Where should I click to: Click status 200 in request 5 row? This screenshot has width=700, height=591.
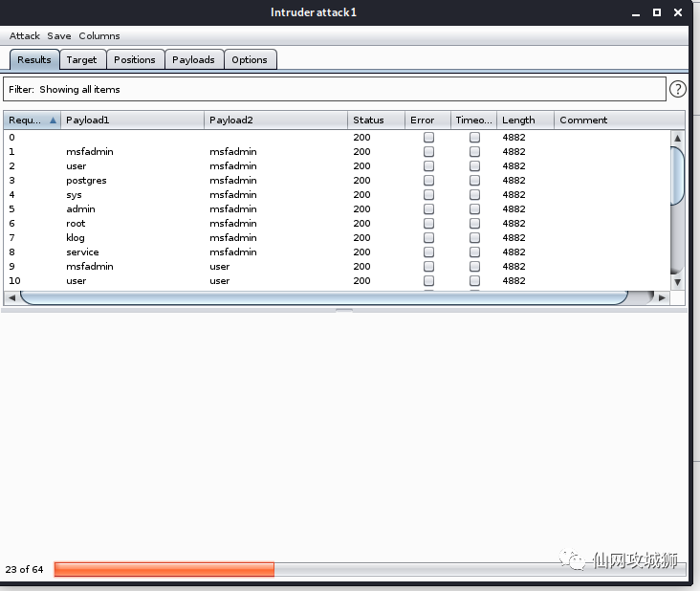point(361,208)
